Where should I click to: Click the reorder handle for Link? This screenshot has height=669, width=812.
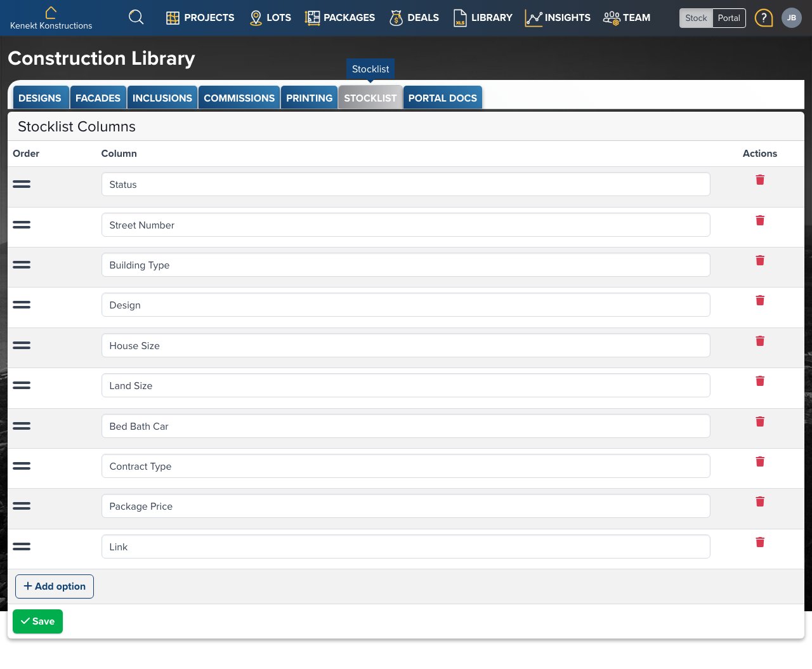tap(22, 546)
